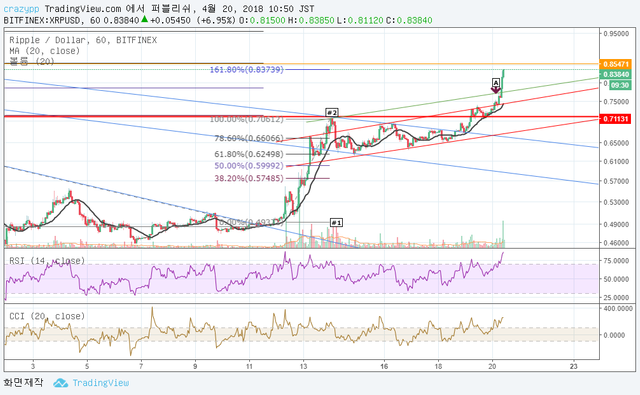The height and width of the screenshot is (395, 640).
Task: Click the 0.57000 price axis tick
Action: click(x=616, y=181)
